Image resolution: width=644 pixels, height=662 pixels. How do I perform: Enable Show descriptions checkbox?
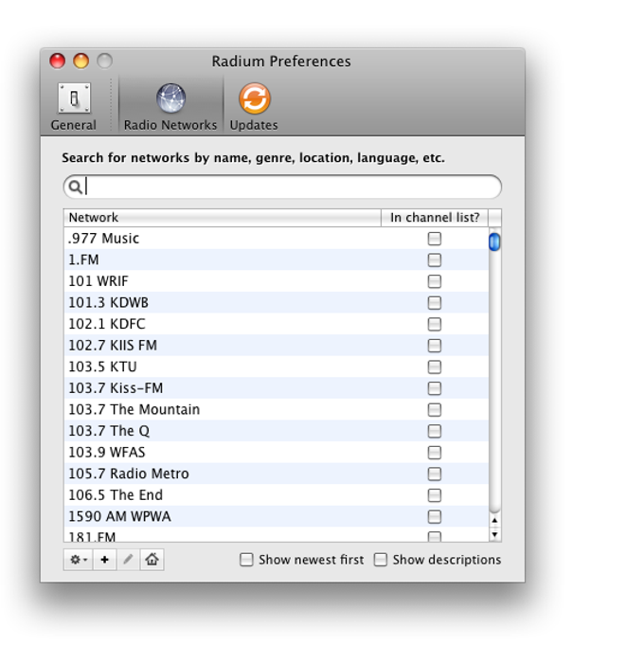pyautogui.click(x=381, y=560)
